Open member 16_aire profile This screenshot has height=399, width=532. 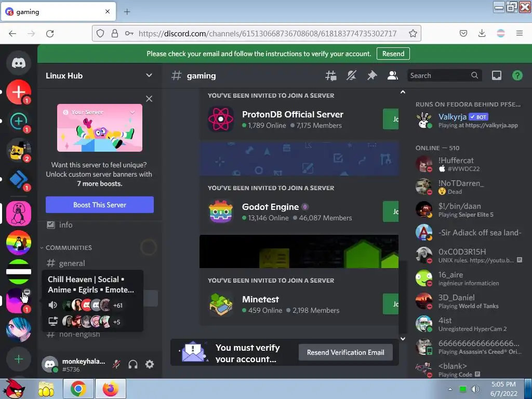[470, 278]
